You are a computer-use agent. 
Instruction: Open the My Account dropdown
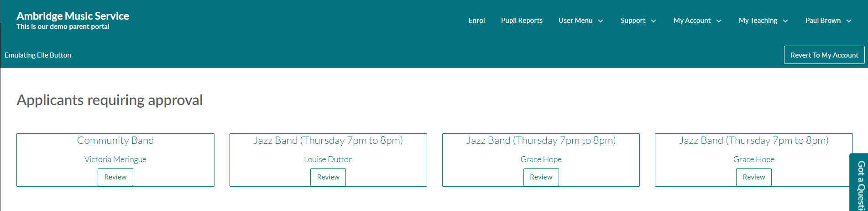coord(697,21)
